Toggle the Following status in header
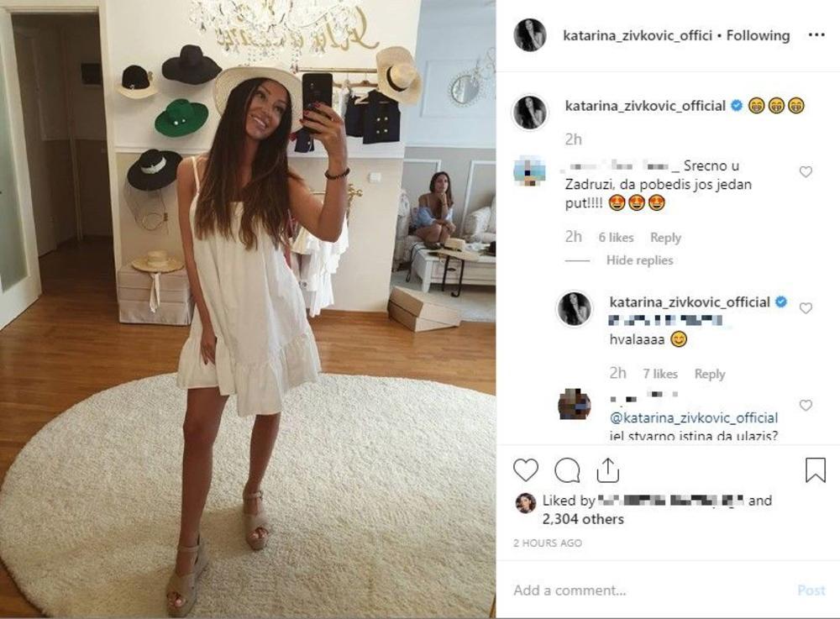The height and width of the screenshot is (619, 840). click(758, 35)
